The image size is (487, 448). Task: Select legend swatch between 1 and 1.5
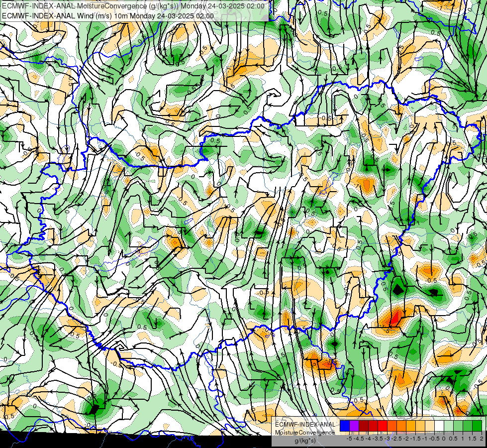point(468,426)
